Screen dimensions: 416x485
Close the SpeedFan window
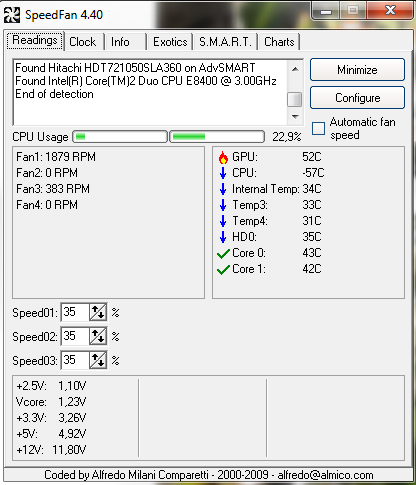point(389,11)
